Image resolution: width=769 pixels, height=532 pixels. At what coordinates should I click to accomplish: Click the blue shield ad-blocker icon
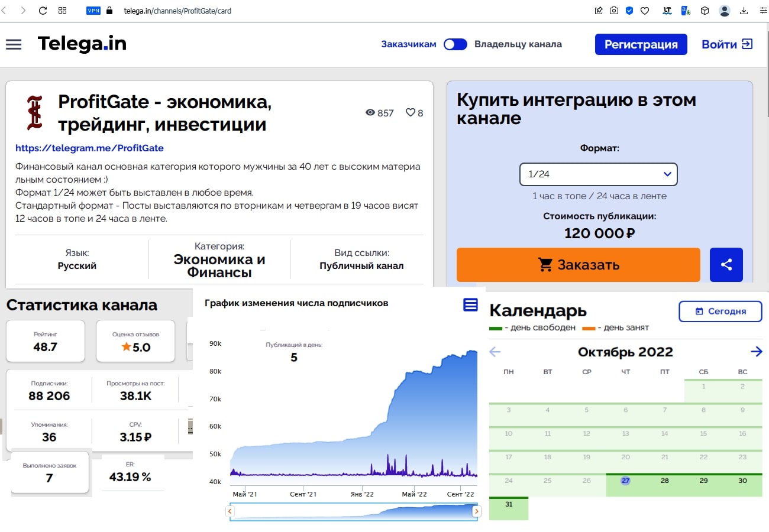pyautogui.click(x=629, y=11)
